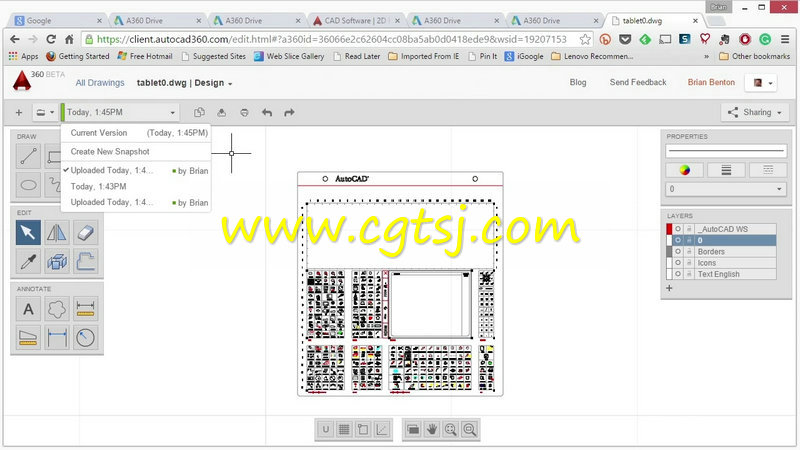Select the offset shape edit tool

click(85, 261)
